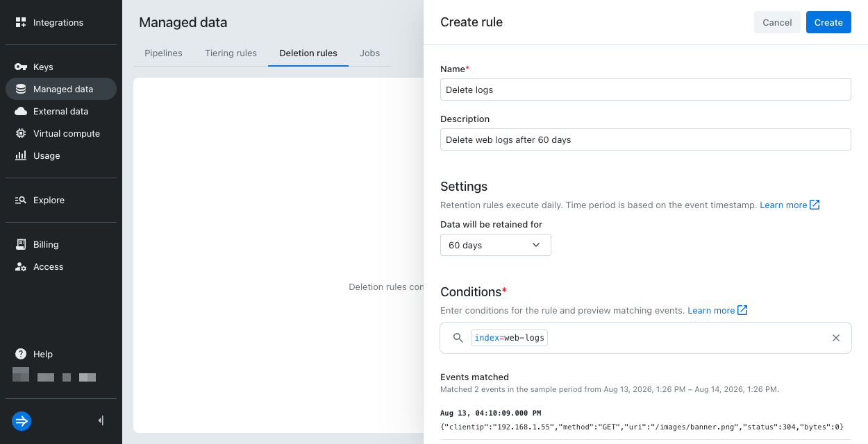868x444 pixels.
Task: Click the Help question mark icon
Action: click(x=21, y=354)
